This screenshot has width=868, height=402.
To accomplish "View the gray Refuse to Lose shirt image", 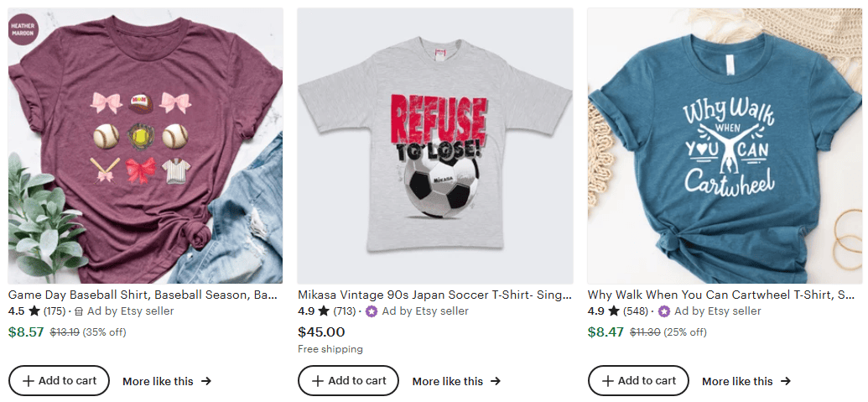I will coord(434,146).
